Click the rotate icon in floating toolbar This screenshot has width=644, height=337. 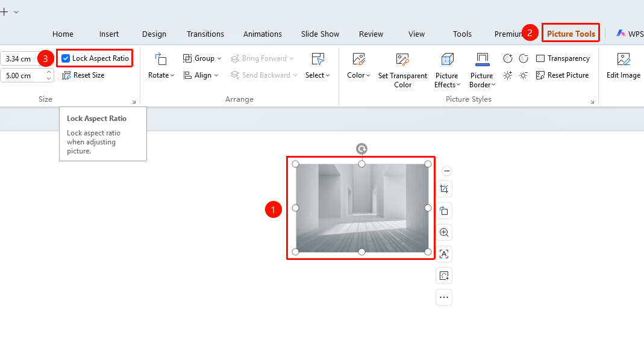pos(444,211)
